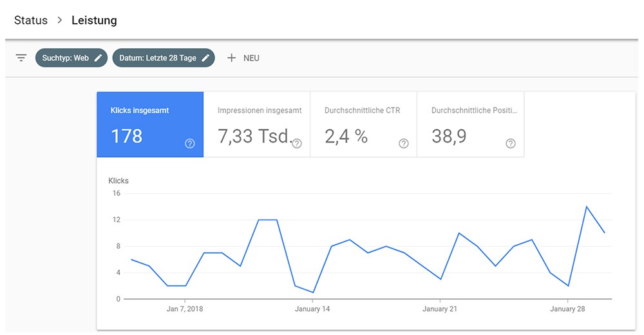Toggle the Impressionen insgesamt metric card

257,124
